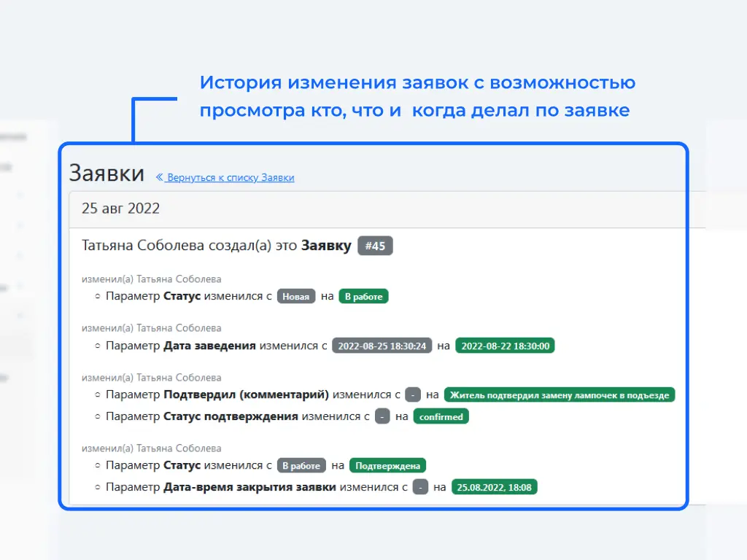Click the green В работе status badge
747x560 pixels.
tap(363, 297)
